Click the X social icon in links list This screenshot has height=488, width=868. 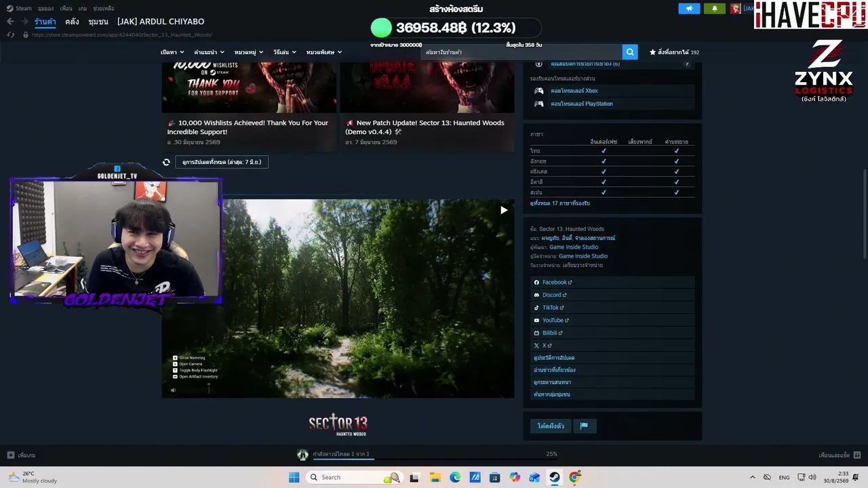click(x=536, y=346)
